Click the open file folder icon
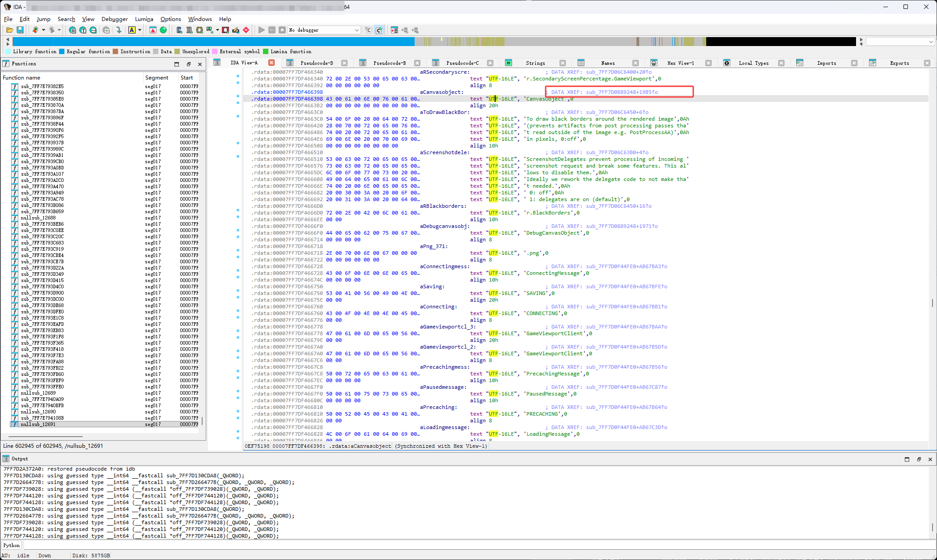The width and height of the screenshot is (937, 560). [x=9, y=30]
